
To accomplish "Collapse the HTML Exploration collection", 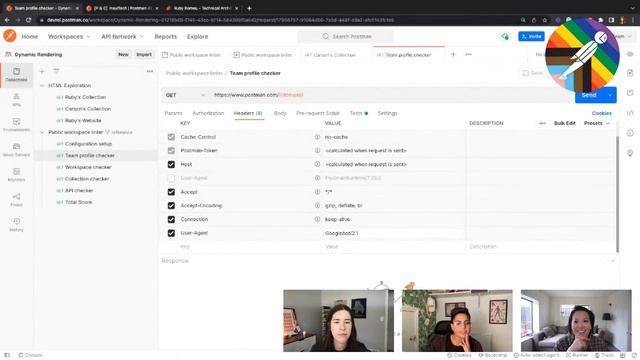I will [42, 86].
